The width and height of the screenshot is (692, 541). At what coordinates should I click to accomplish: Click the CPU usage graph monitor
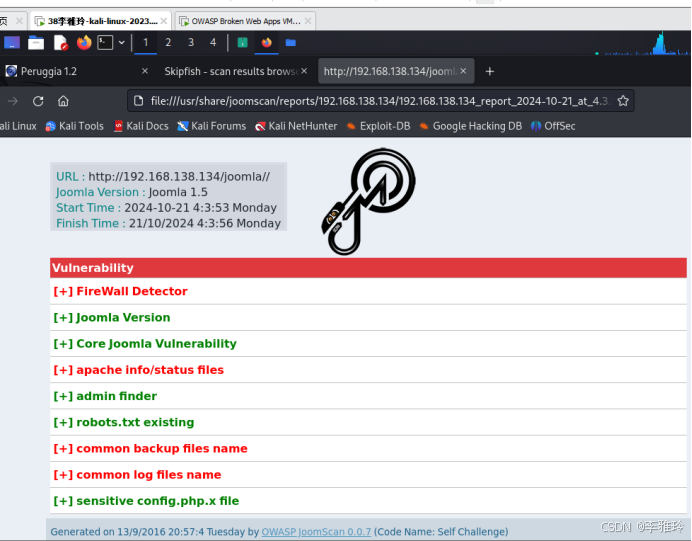coord(642,44)
